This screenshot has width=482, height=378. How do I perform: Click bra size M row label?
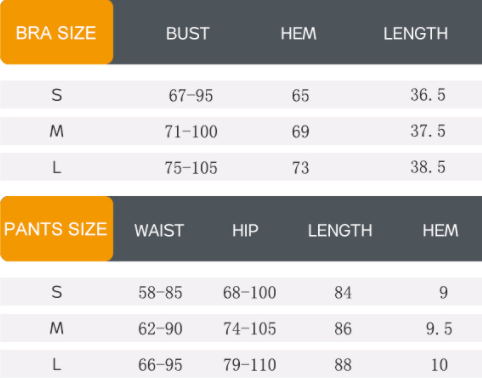(57, 131)
